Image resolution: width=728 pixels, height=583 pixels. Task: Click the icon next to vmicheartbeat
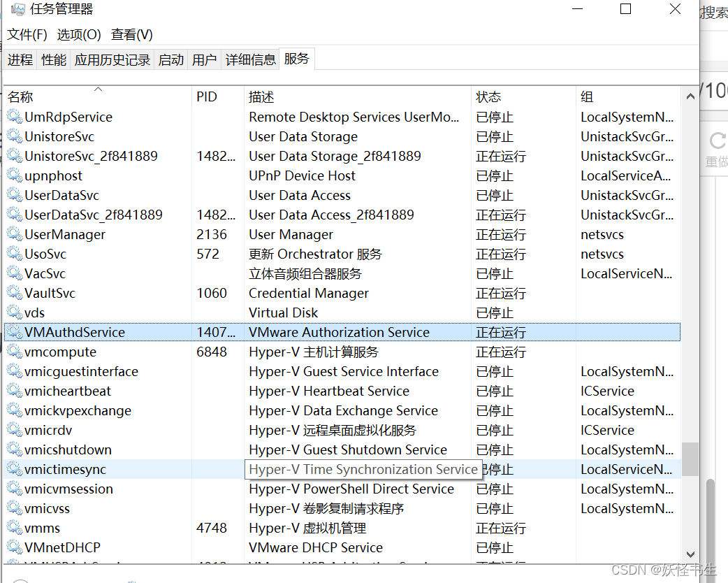pos(15,391)
